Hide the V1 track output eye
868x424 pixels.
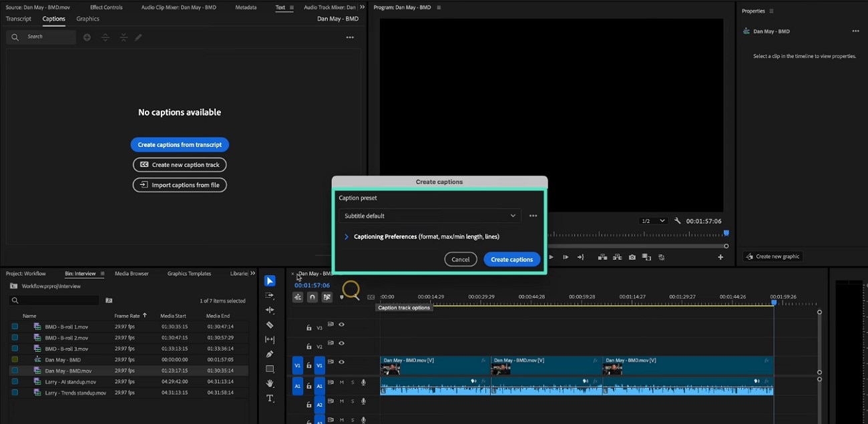tap(341, 362)
